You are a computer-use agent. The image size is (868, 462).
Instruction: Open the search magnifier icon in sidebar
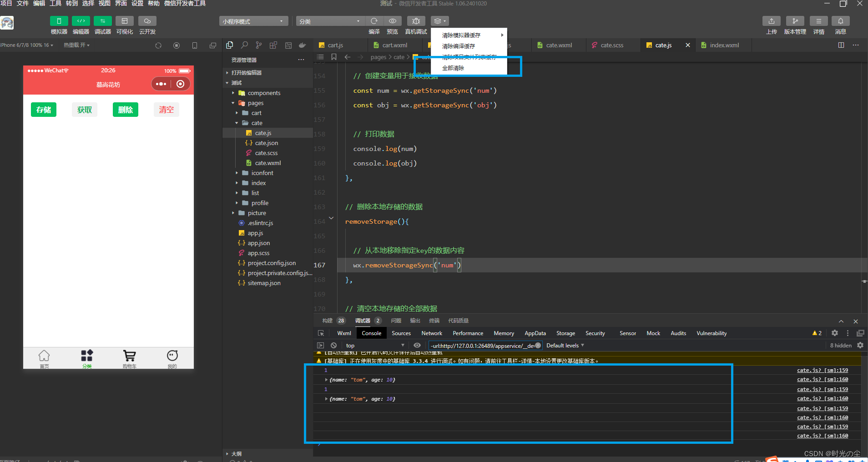(244, 45)
